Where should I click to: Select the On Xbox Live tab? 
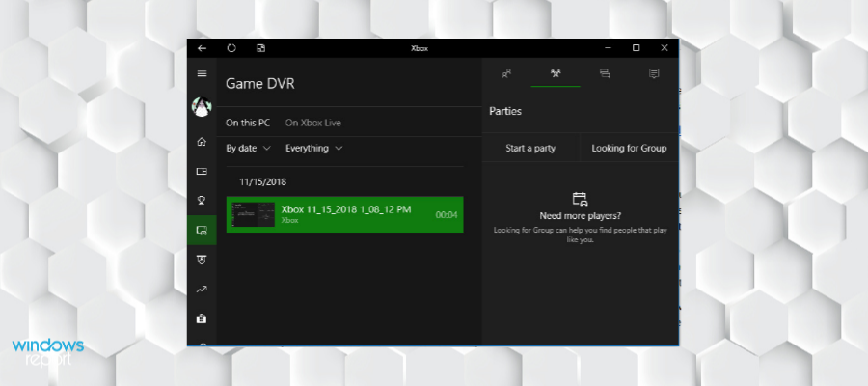tap(313, 123)
